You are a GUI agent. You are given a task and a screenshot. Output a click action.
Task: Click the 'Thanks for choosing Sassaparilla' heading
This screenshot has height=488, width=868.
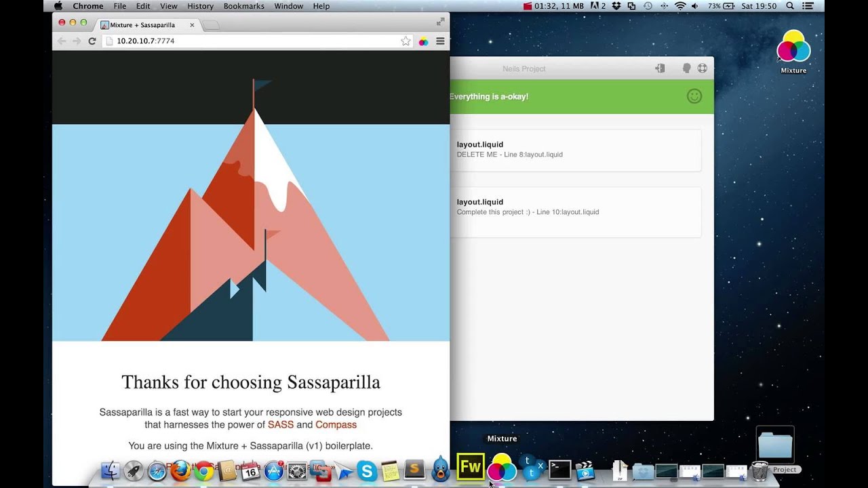[x=251, y=382]
